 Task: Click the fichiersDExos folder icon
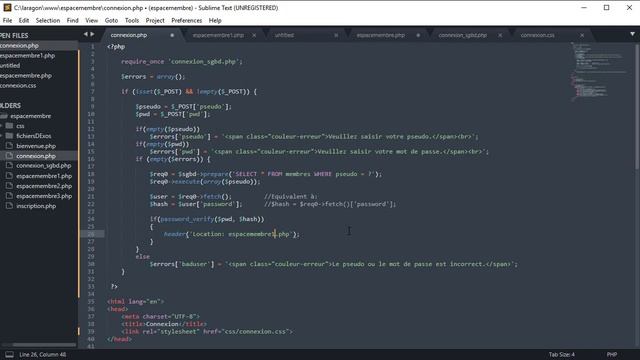tap(9, 136)
